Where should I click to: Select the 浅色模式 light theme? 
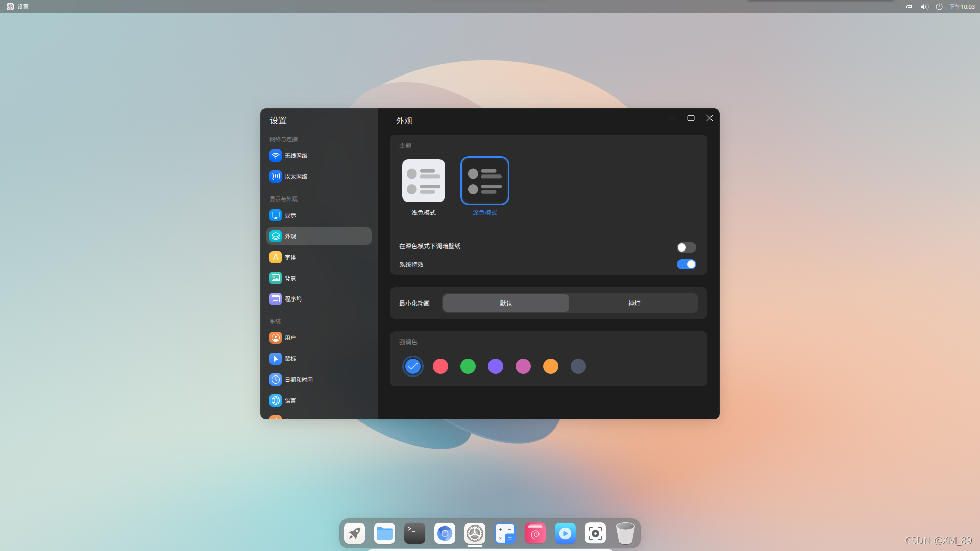coord(423,181)
